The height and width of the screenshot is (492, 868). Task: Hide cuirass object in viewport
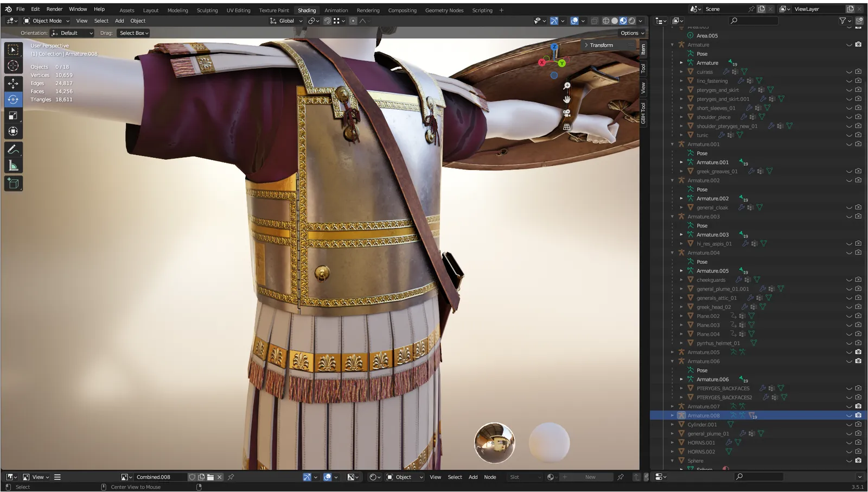point(849,72)
